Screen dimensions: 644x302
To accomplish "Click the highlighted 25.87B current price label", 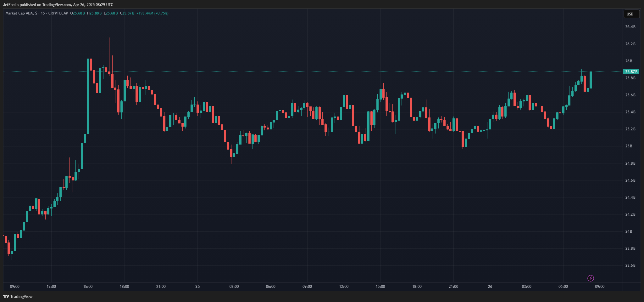I will point(631,72).
